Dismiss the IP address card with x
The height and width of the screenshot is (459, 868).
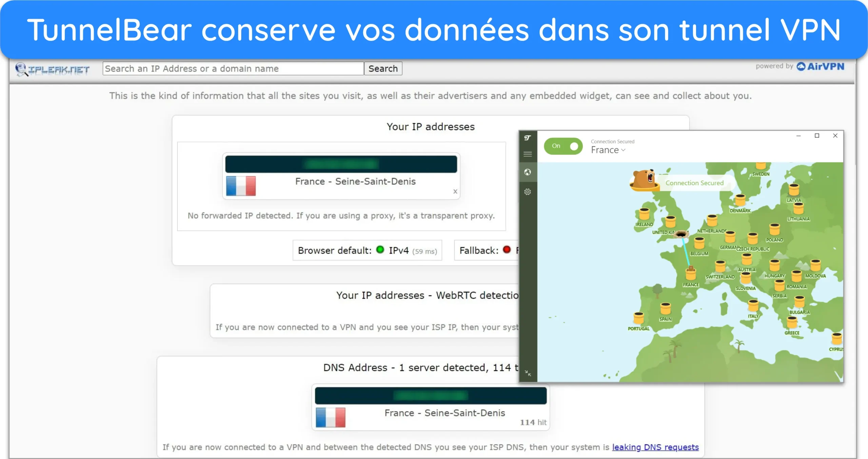(455, 192)
